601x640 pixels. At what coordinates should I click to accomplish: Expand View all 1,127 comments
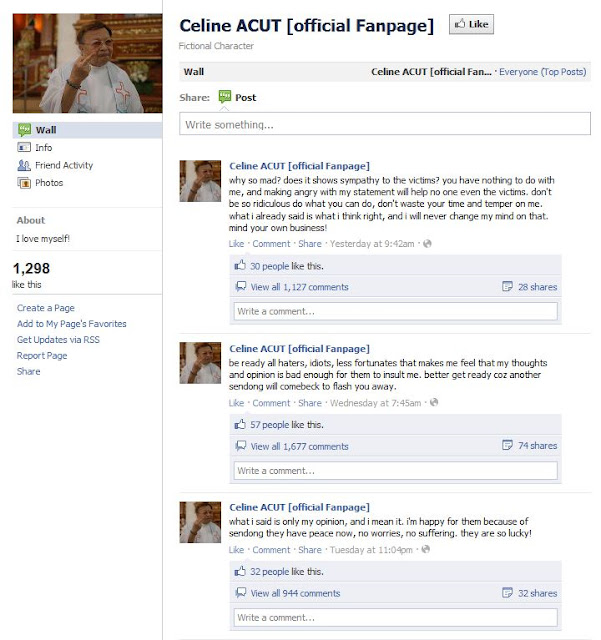(300, 287)
